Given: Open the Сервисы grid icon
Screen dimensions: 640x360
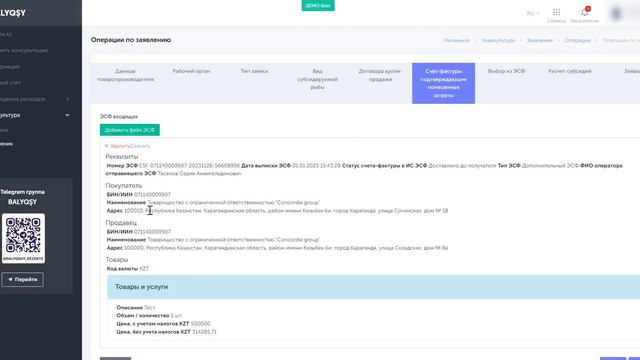Looking at the screenshot, I should [x=556, y=13].
